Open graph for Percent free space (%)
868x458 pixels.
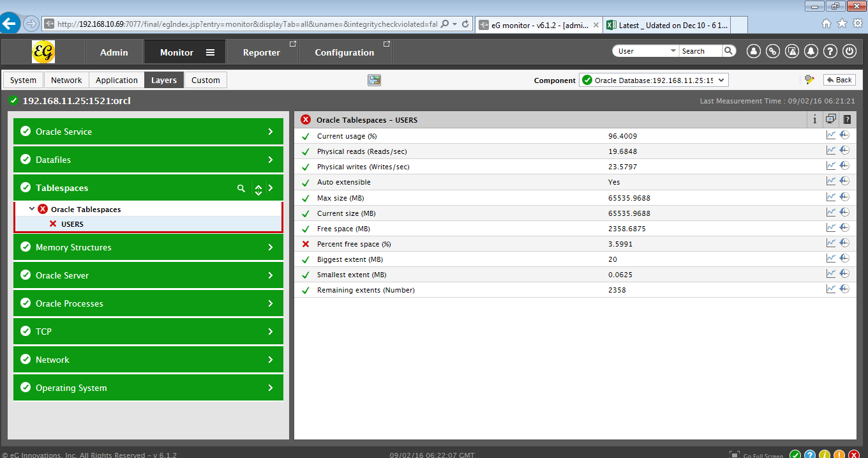830,243
